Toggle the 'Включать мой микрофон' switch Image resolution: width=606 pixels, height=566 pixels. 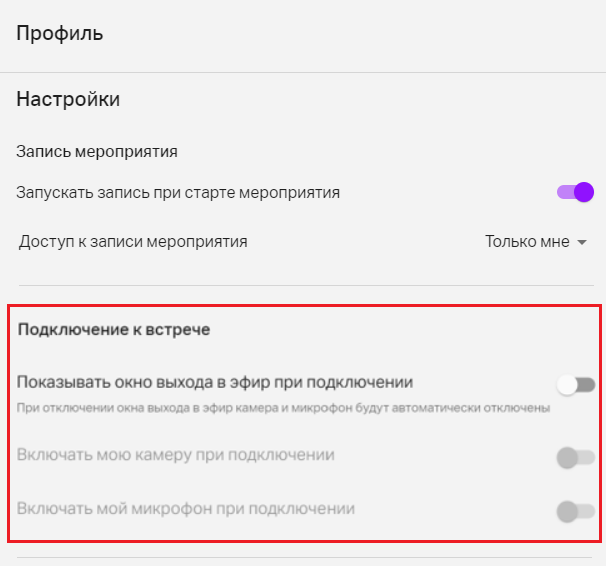575,512
